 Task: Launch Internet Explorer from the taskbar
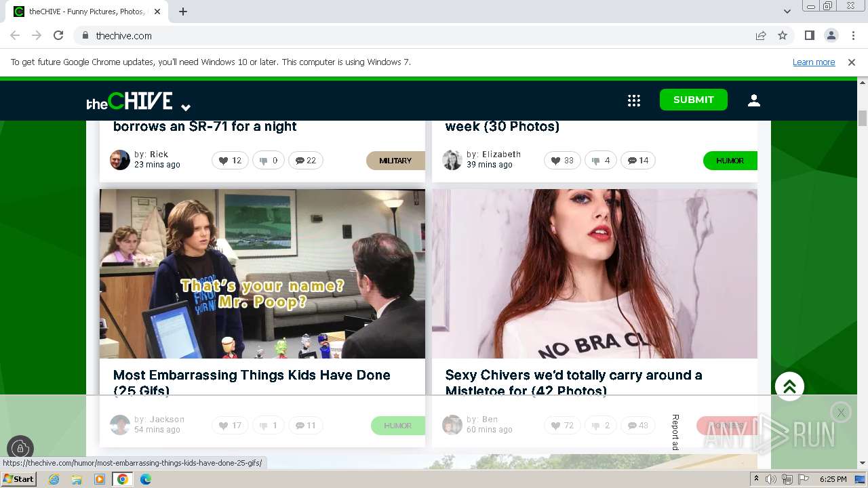coord(54,479)
